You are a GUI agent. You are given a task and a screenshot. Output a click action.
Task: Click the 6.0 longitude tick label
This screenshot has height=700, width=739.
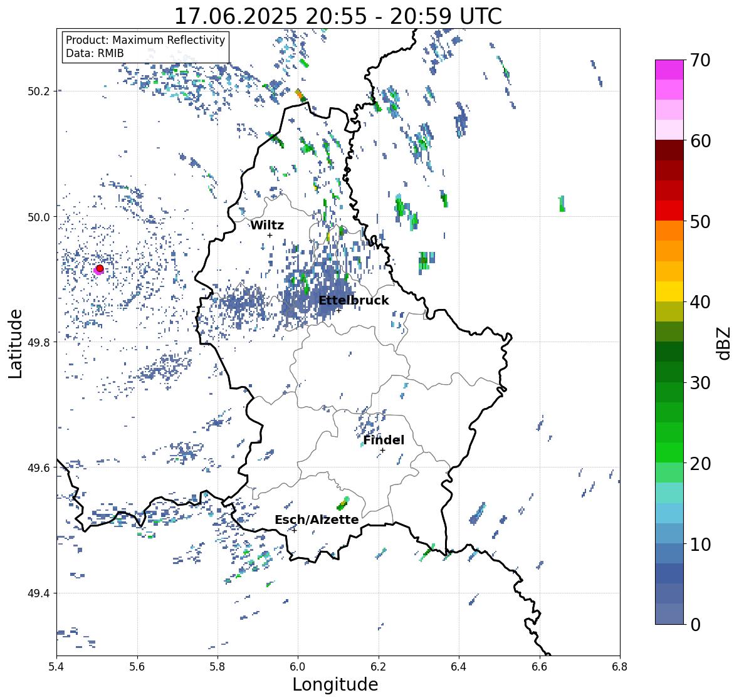click(298, 666)
